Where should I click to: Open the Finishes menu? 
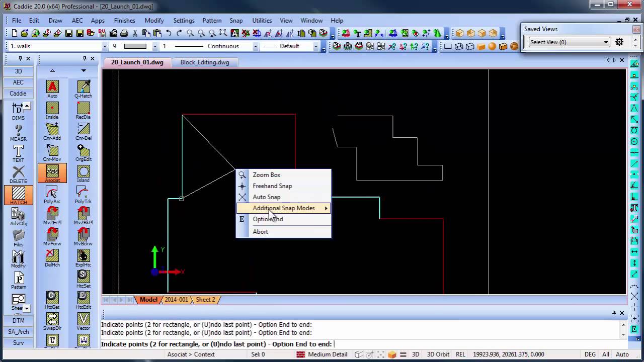[x=124, y=21]
